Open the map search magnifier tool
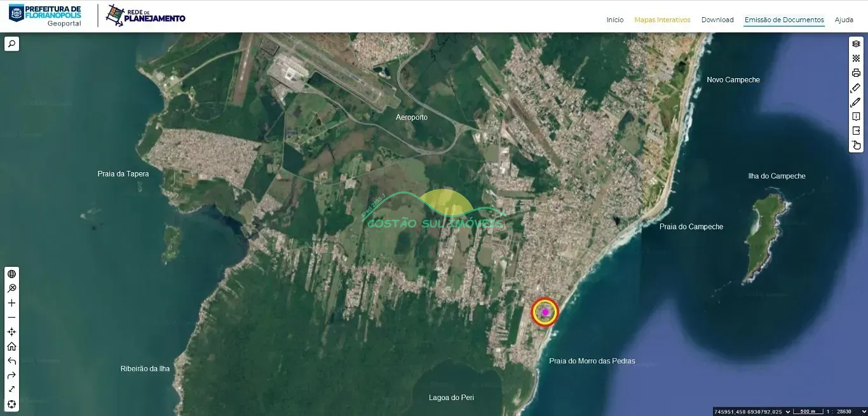 coord(11,44)
